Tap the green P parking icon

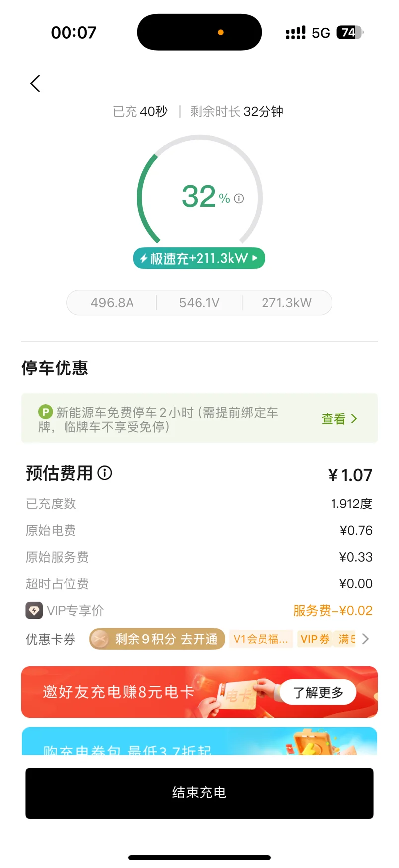(45, 412)
